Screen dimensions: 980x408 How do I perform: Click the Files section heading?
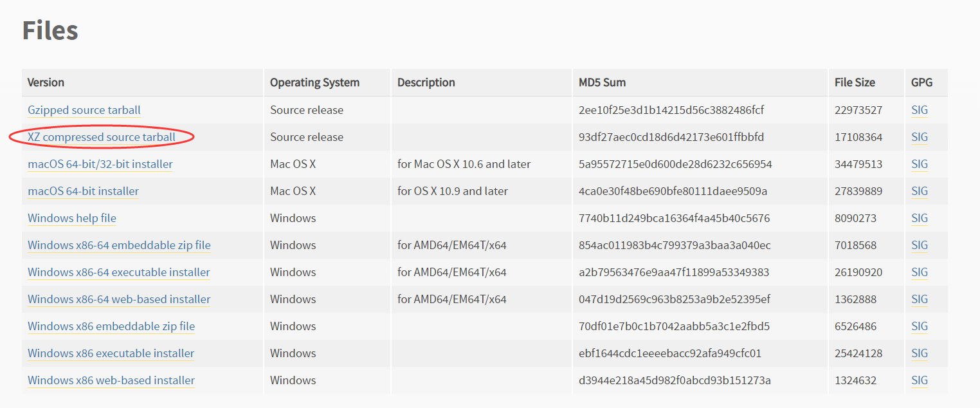(50, 30)
